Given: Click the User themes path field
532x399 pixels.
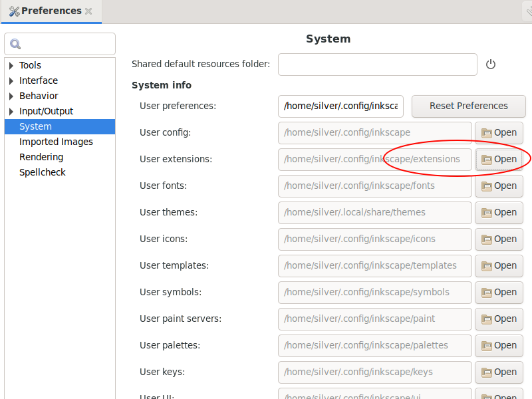Looking at the screenshot, I should click(375, 212).
